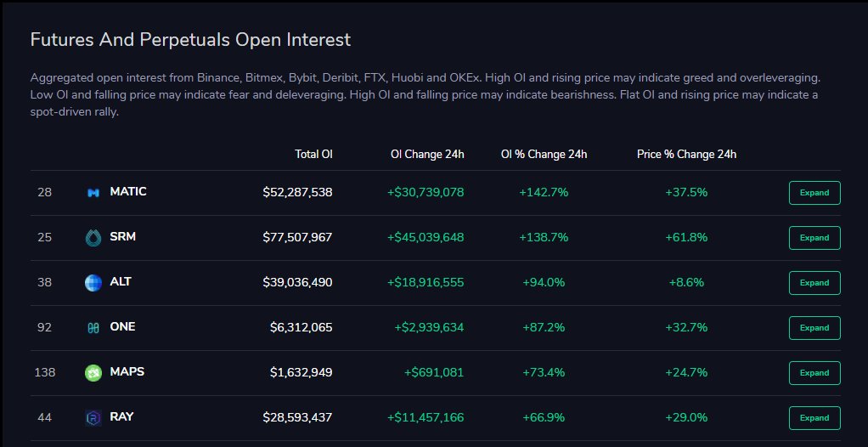Open the MATIC asset name
Viewport: 868px width, 447px height.
pyautogui.click(x=128, y=192)
